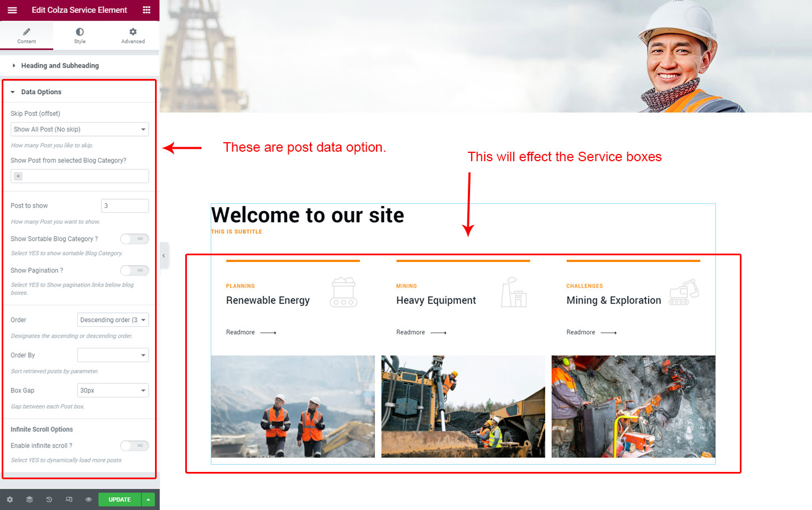The image size is (812, 510).
Task: Collapse the editor panel handle
Action: [x=163, y=256]
